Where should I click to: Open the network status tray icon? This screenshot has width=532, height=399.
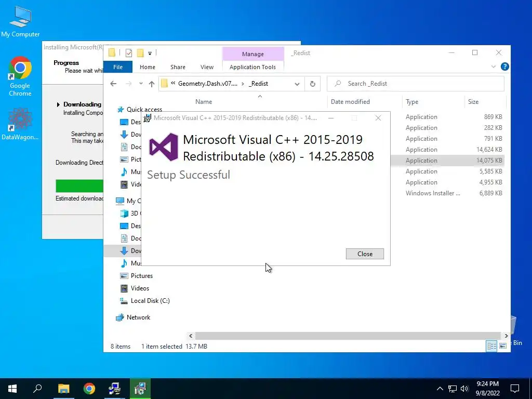pos(453,389)
